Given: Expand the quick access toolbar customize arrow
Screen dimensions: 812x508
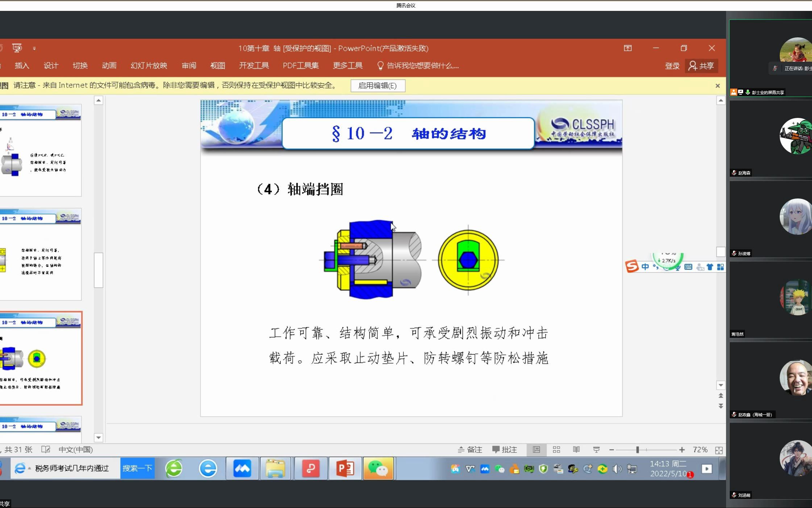Looking at the screenshot, I should [34, 48].
